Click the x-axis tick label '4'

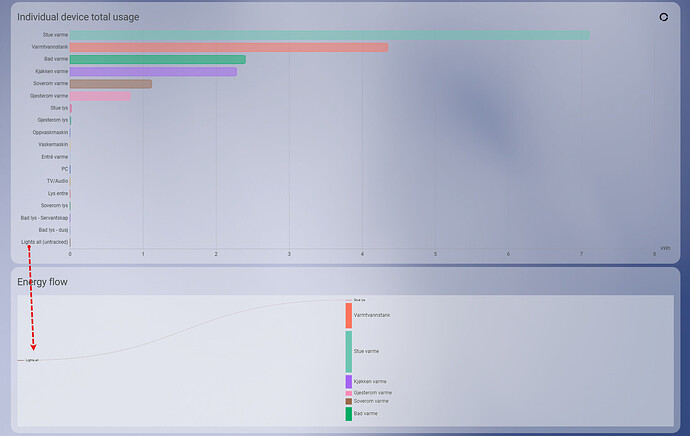pos(362,254)
